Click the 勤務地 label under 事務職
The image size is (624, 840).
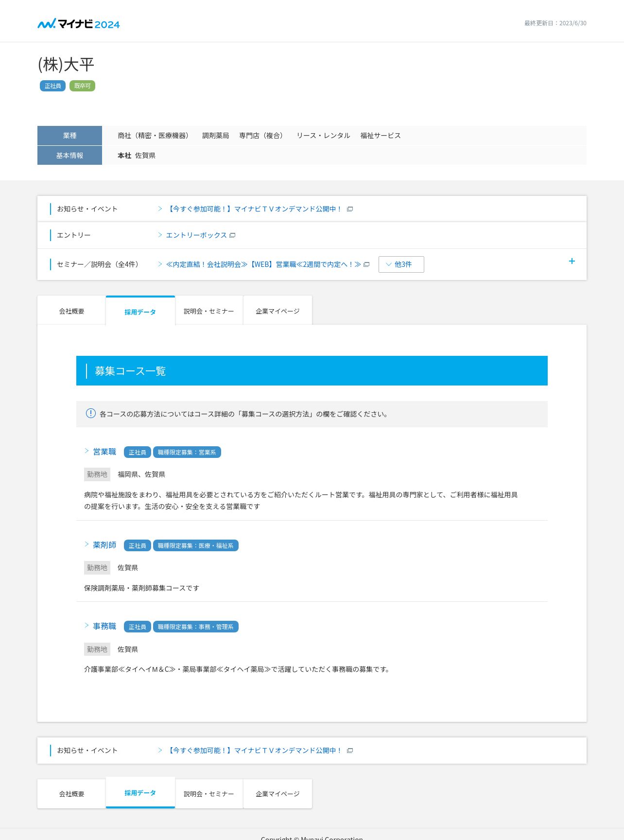tap(97, 649)
